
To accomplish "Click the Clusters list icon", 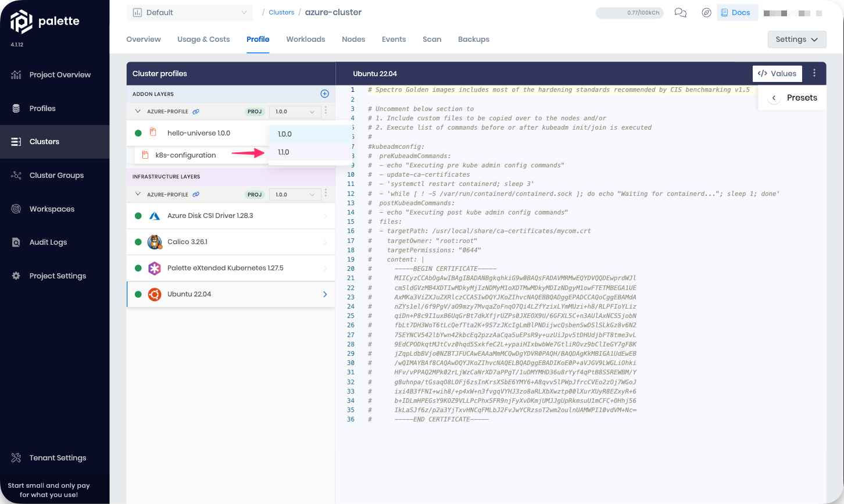I will point(16,142).
